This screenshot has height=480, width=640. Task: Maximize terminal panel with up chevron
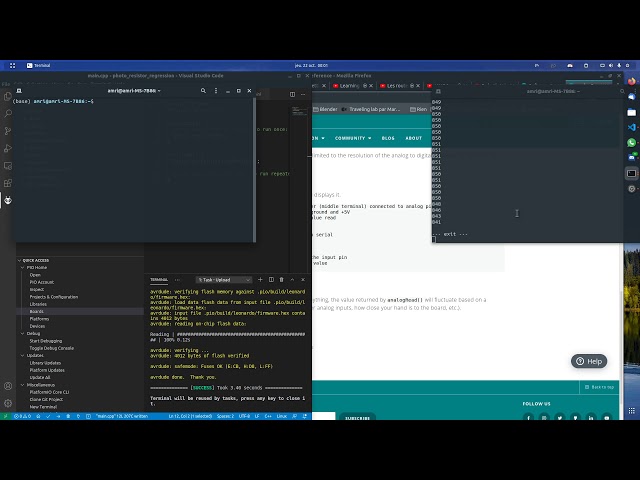tap(292, 280)
